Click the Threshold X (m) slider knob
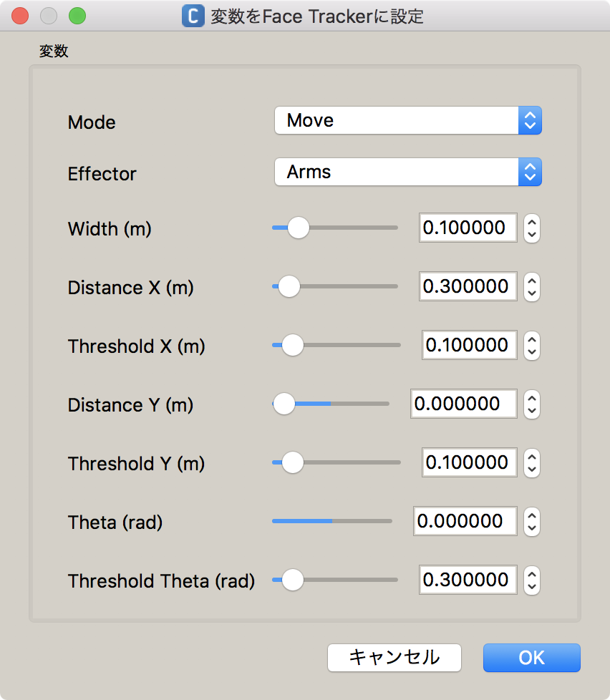This screenshot has height=700, width=610. pyautogui.click(x=293, y=345)
